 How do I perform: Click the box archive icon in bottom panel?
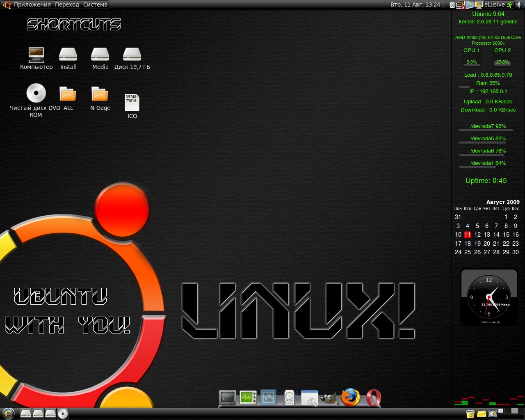[x=470, y=414]
